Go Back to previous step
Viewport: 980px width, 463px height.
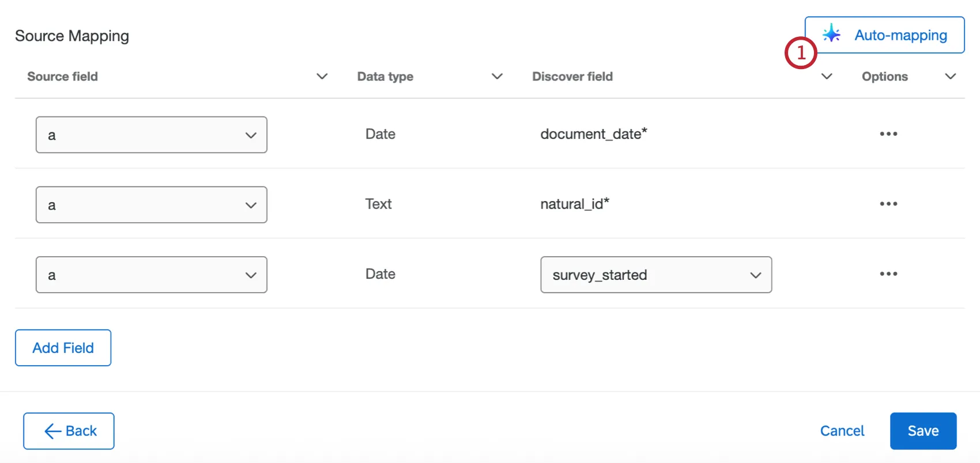pos(69,431)
